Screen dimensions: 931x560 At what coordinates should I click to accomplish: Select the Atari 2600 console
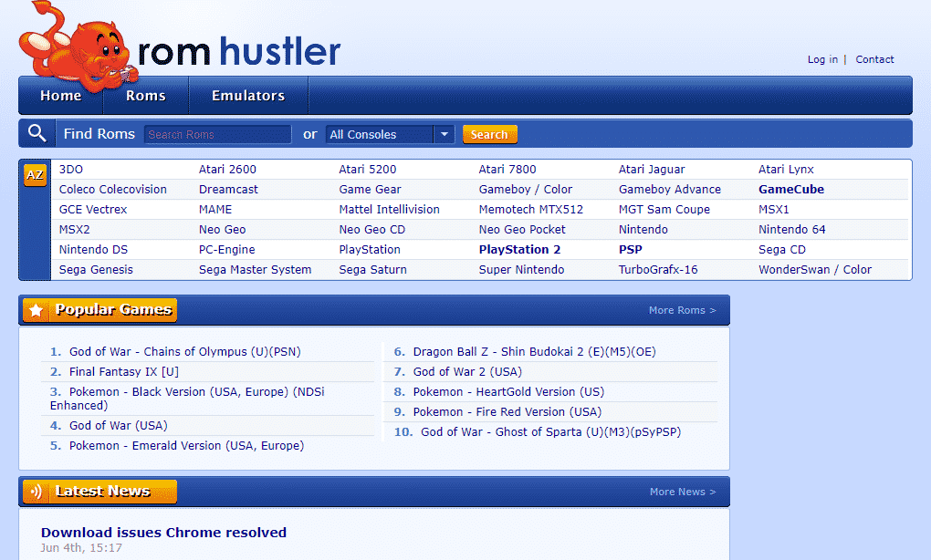(x=227, y=169)
